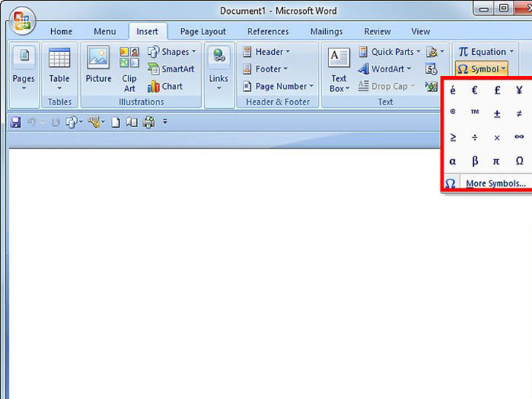This screenshot has height=399, width=532.
Task: Insert the Yen ¥ symbol
Action: pos(519,91)
